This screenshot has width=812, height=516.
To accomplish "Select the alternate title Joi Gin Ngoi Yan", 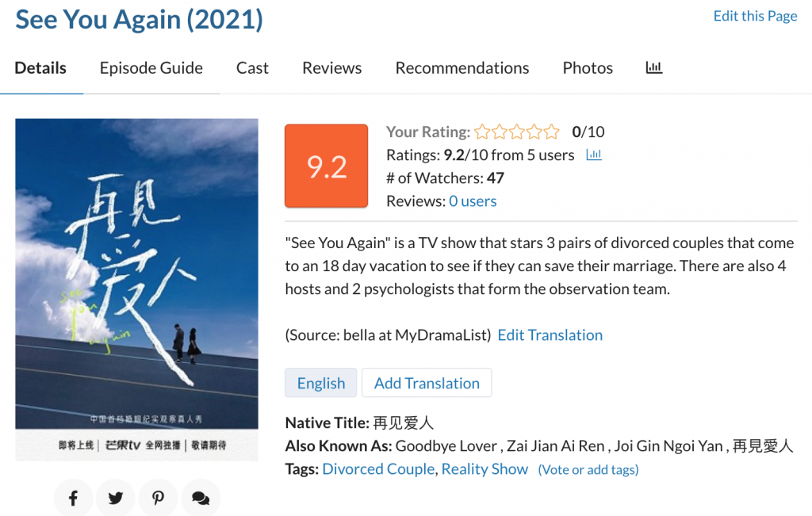I will point(668,445).
